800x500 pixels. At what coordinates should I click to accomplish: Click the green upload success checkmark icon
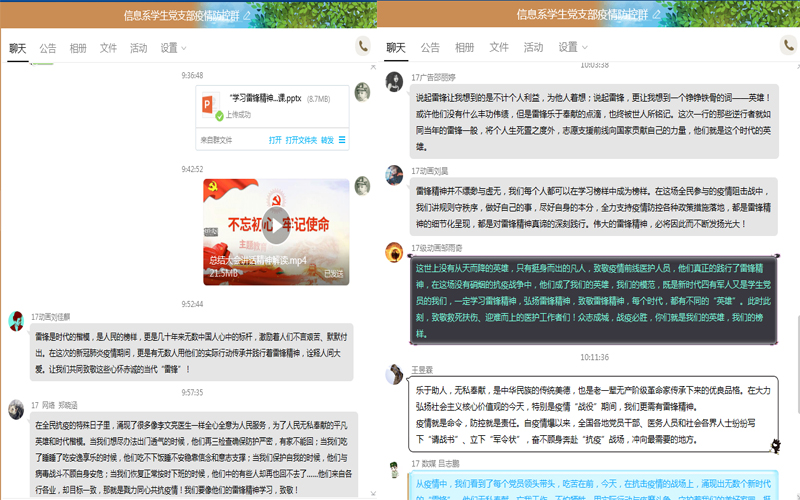point(219,116)
